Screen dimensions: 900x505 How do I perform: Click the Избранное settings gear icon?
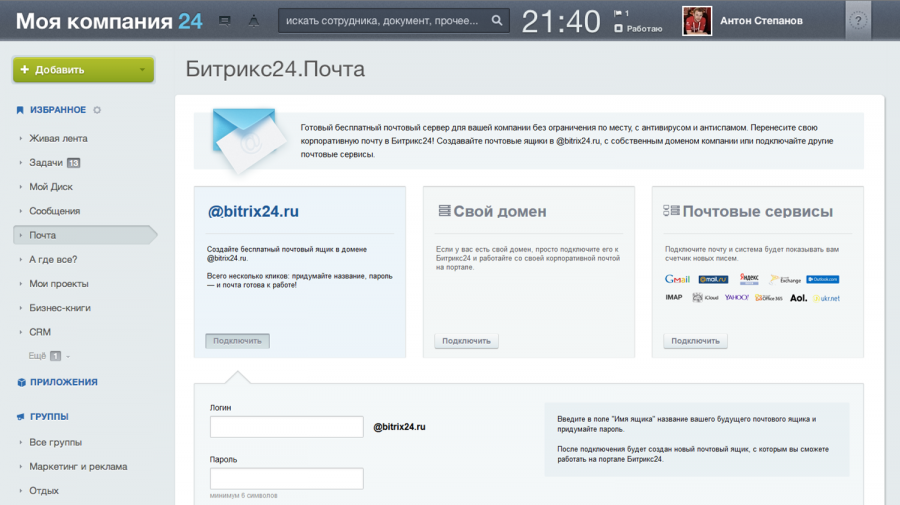97,110
